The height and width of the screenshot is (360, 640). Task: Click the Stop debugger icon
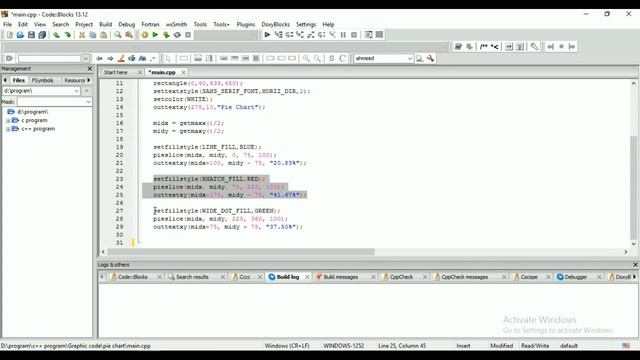click(x=354, y=35)
